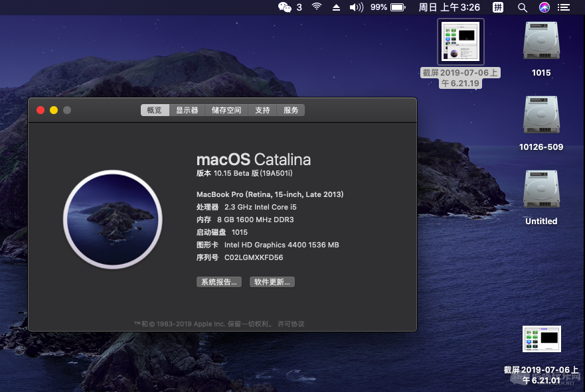Screen dimensions: 585x392
Task: Click the model text MacBook Pro (Retina, 15-inch, Late 2013)
Action: pyautogui.click(x=270, y=194)
